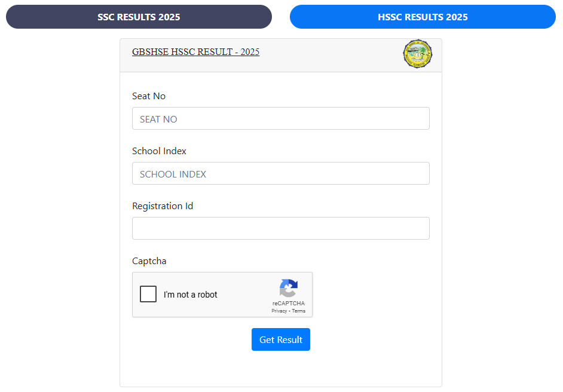Open the GBSHSE HSSC RESULT - 2025 link

[x=195, y=52]
